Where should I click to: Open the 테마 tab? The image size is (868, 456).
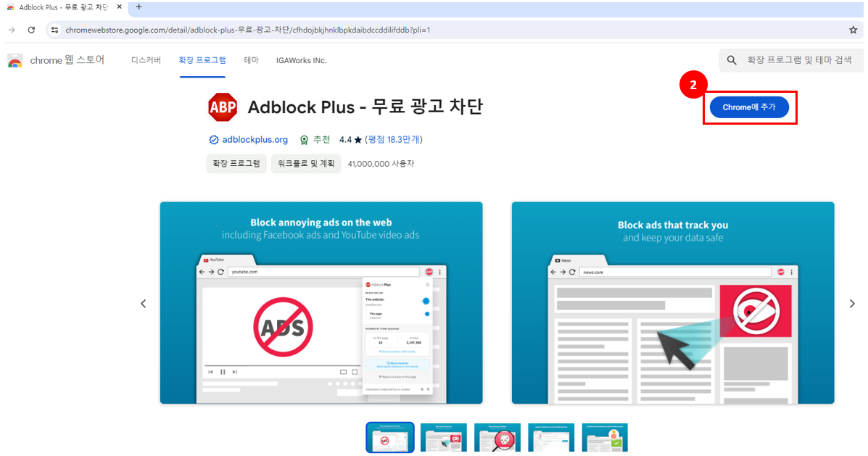coord(252,60)
